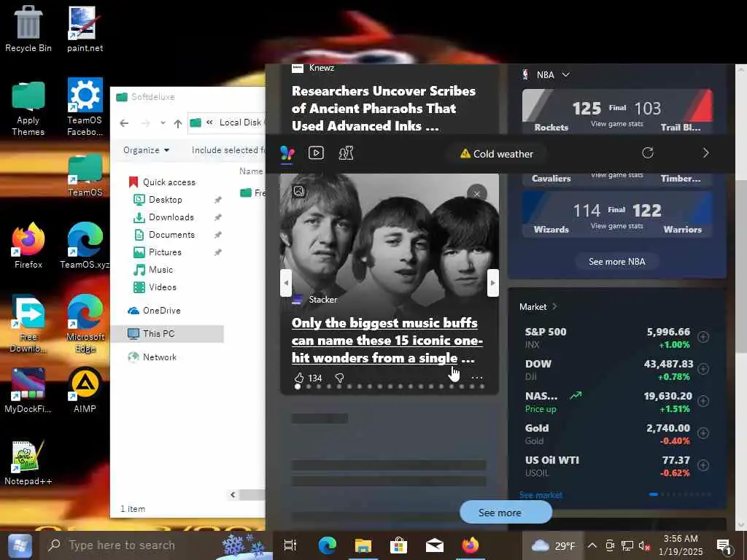This screenshot has height=560, width=747.
Task: Select Network in the Explorer sidebar
Action: tap(152, 357)
